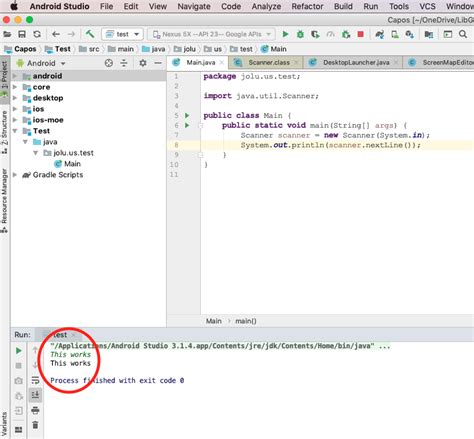Click the grayed stop square in Run panel

coord(19,366)
